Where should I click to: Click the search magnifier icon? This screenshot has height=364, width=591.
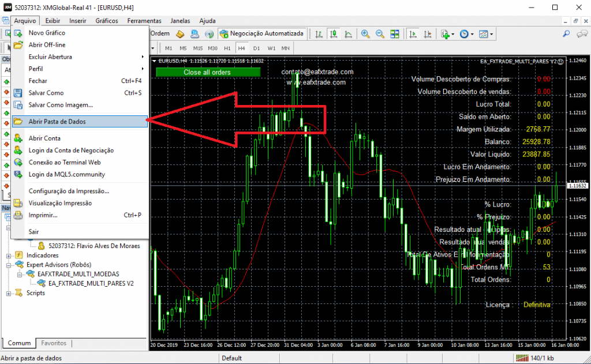tap(566, 34)
